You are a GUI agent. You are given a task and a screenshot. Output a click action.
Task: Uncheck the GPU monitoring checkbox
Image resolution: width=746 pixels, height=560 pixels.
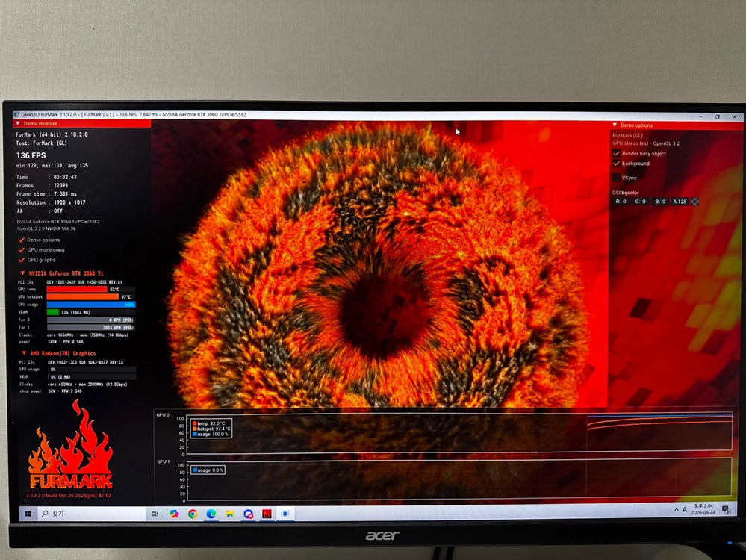pyautogui.click(x=22, y=250)
